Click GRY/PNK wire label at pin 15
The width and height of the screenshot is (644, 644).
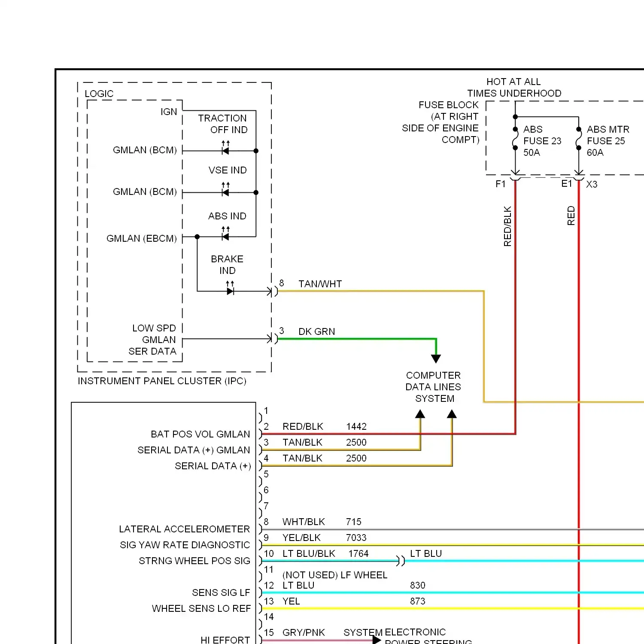[304, 632]
